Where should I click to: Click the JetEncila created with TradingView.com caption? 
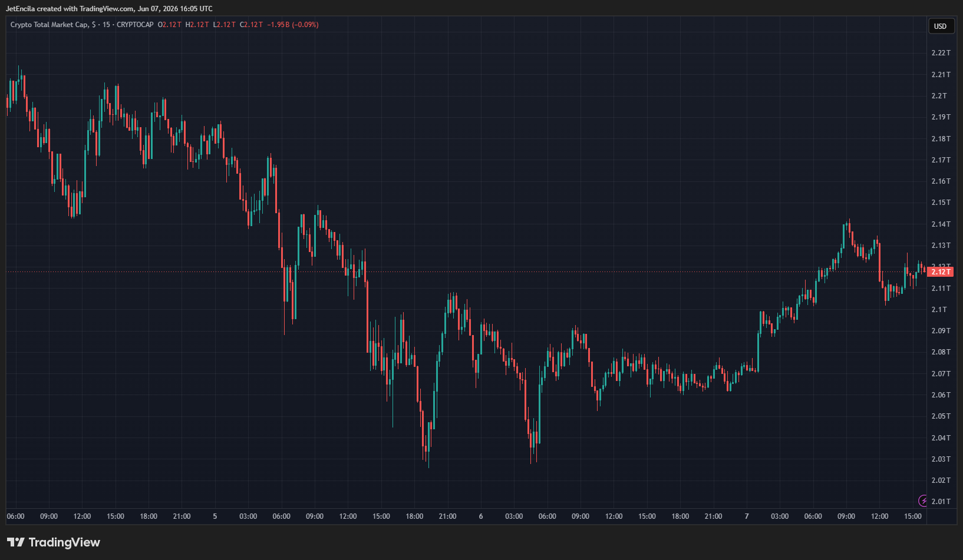(x=109, y=9)
